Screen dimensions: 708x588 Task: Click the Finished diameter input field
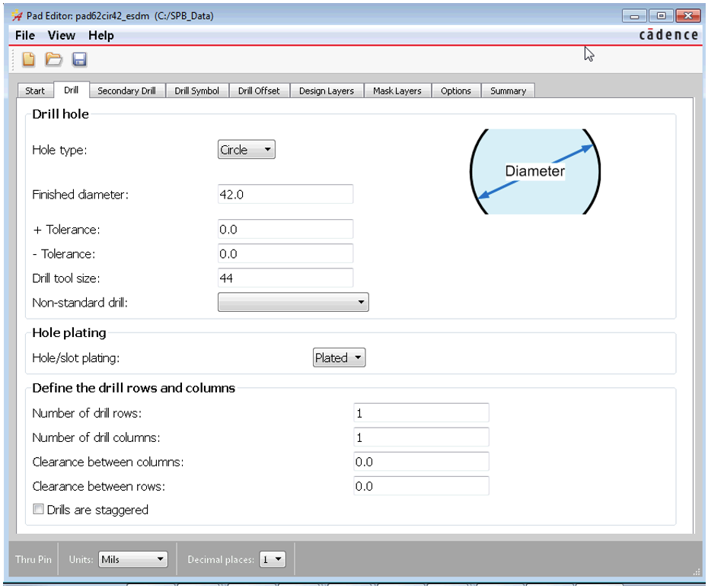pos(285,194)
